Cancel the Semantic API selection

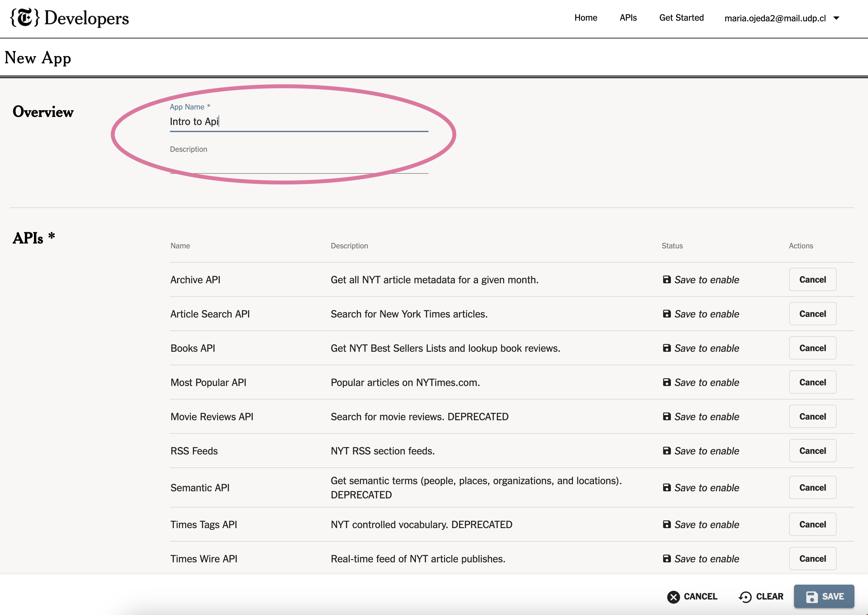pyautogui.click(x=813, y=487)
